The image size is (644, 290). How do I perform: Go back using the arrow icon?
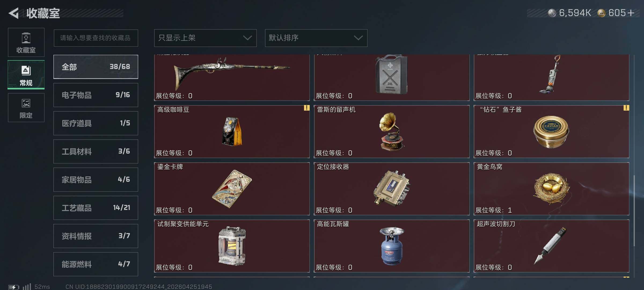[x=13, y=13]
